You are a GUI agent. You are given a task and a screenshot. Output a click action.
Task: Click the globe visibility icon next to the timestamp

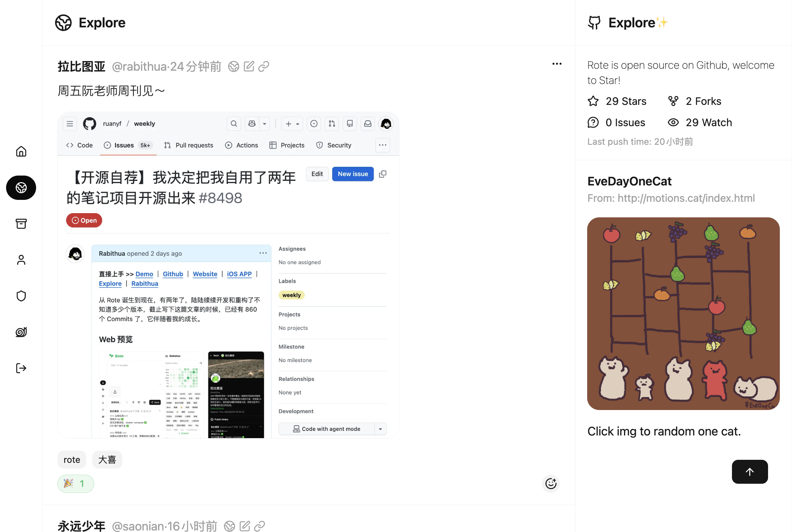(x=233, y=66)
